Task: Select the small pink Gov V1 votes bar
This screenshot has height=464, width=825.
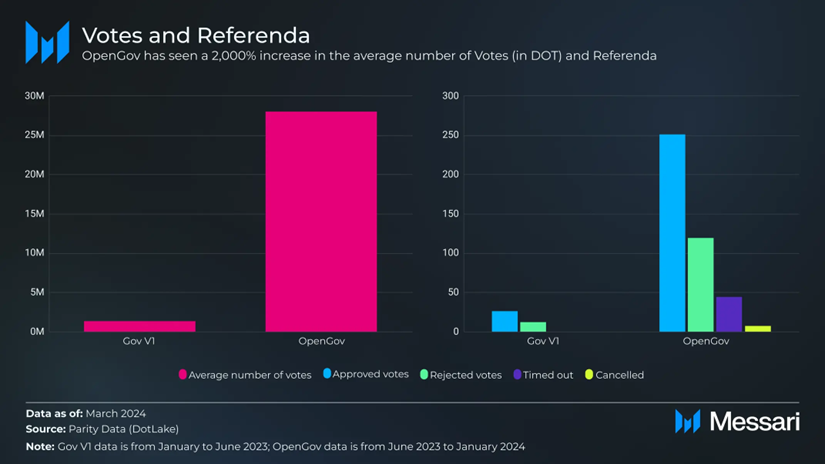Action: 139,326
